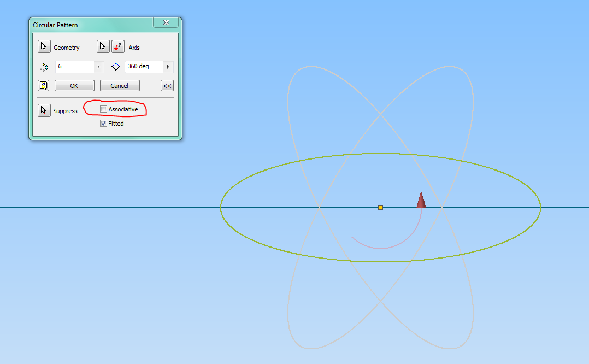Screen dimensions: 589x364
Task: Click the blue angle icon beside 360 deg
Action: click(x=115, y=66)
